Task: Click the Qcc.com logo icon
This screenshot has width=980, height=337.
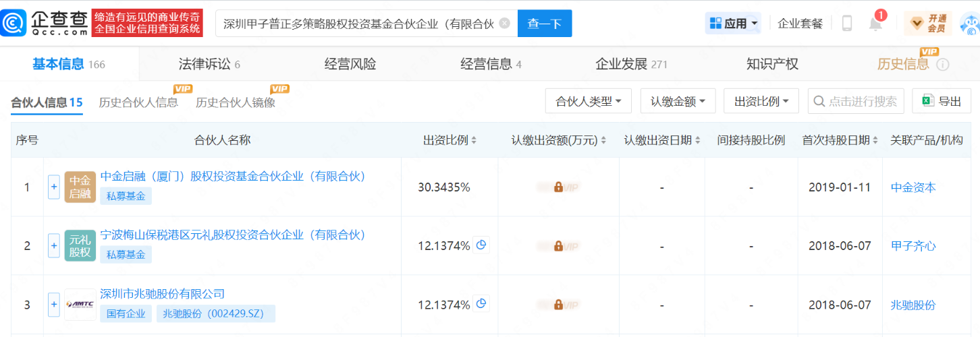Action: pos(13,24)
